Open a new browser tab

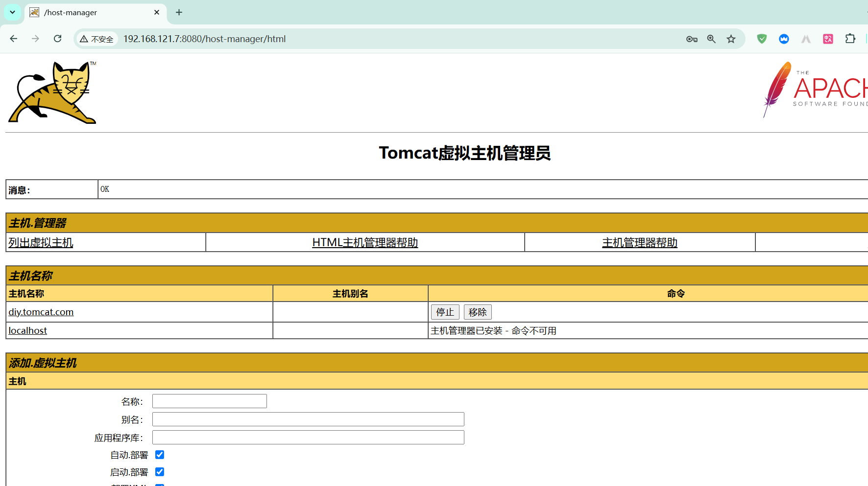point(179,12)
